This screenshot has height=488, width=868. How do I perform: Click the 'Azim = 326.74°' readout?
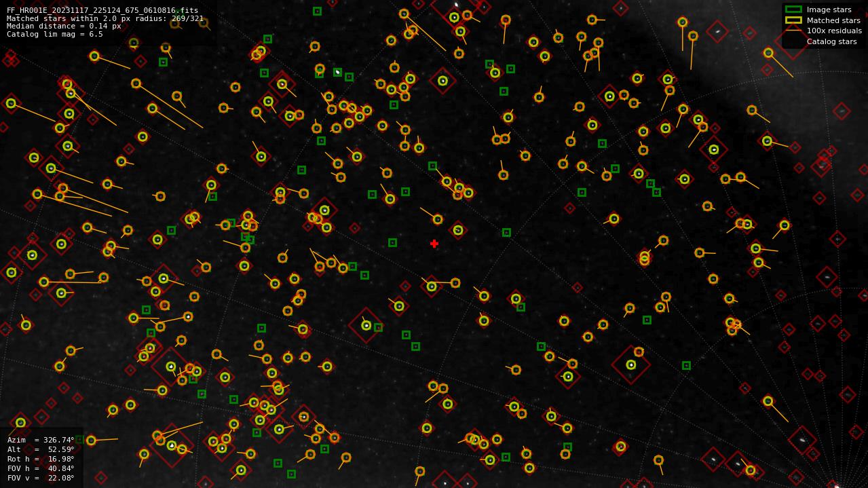41,440
